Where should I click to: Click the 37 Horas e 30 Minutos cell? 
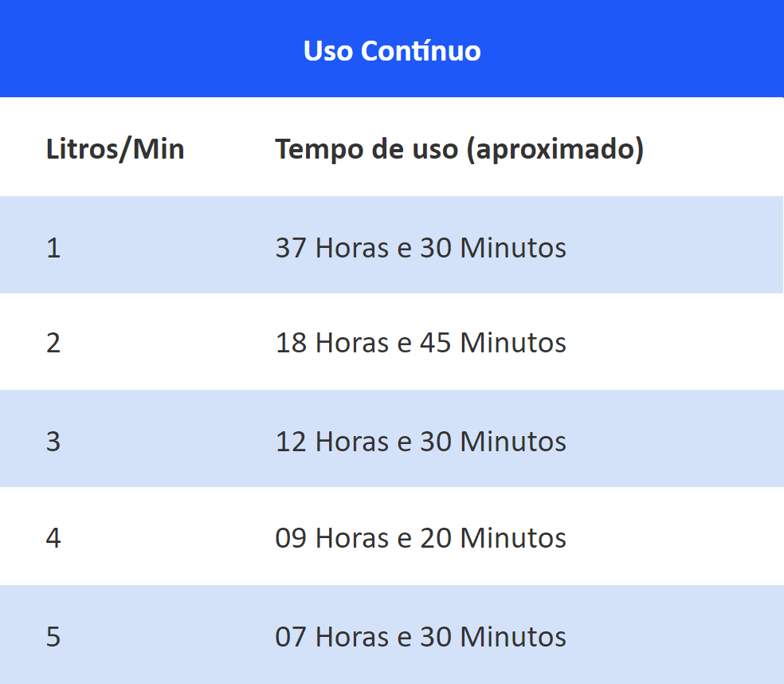pyautogui.click(x=421, y=248)
